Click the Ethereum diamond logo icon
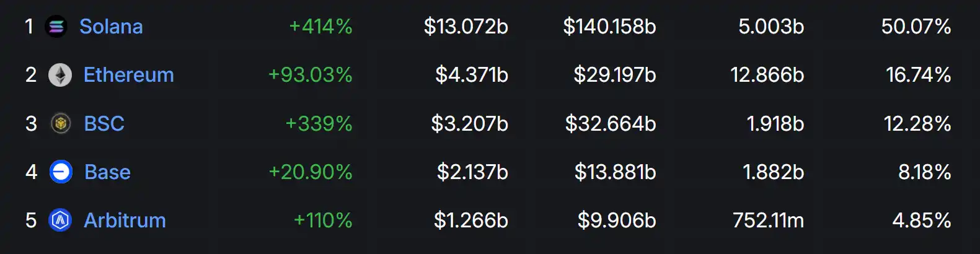Viewport: 980px width, 254px height. click(60, 75)
